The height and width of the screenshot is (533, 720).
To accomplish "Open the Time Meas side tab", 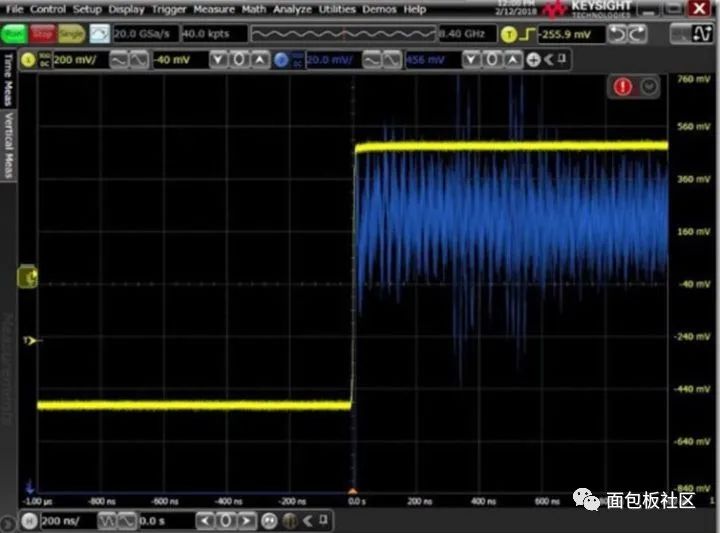I will click(8, 79).
